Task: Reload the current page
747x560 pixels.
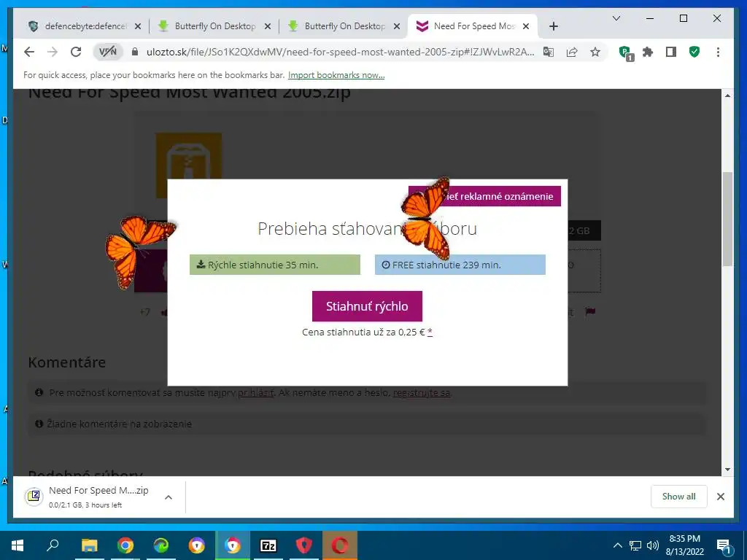Action: 76,52
